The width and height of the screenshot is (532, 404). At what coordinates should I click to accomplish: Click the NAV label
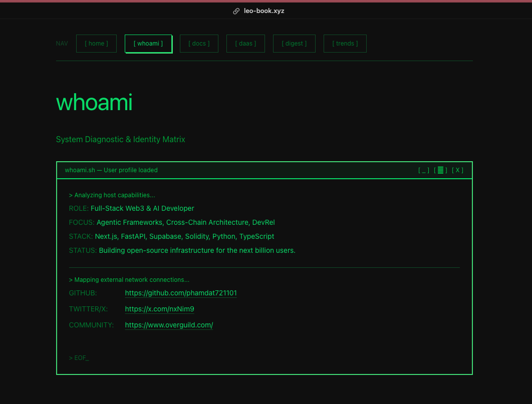pos(62,44)
